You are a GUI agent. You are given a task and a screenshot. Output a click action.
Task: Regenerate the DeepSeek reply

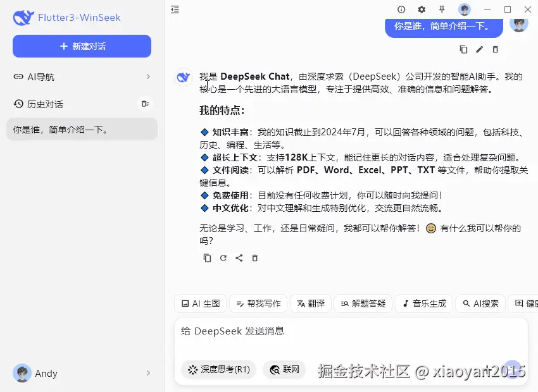coord(223,258)
